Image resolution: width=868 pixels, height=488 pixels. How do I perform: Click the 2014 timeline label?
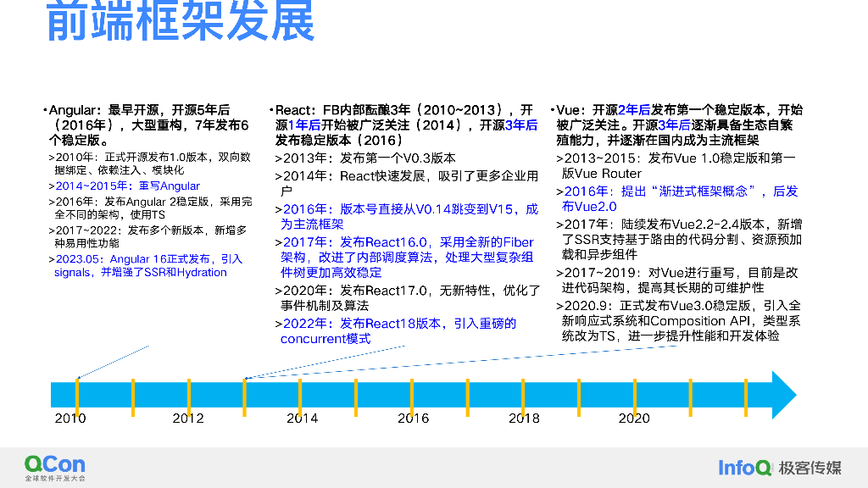click(x=303, y=419)
